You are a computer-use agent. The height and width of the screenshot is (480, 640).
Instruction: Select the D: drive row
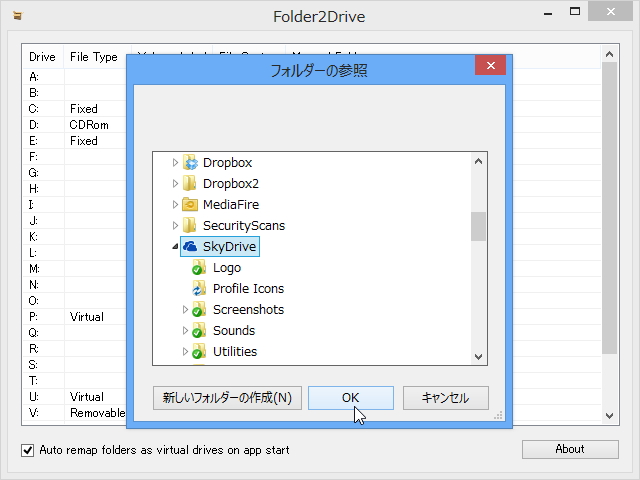(x=74, y=124)
